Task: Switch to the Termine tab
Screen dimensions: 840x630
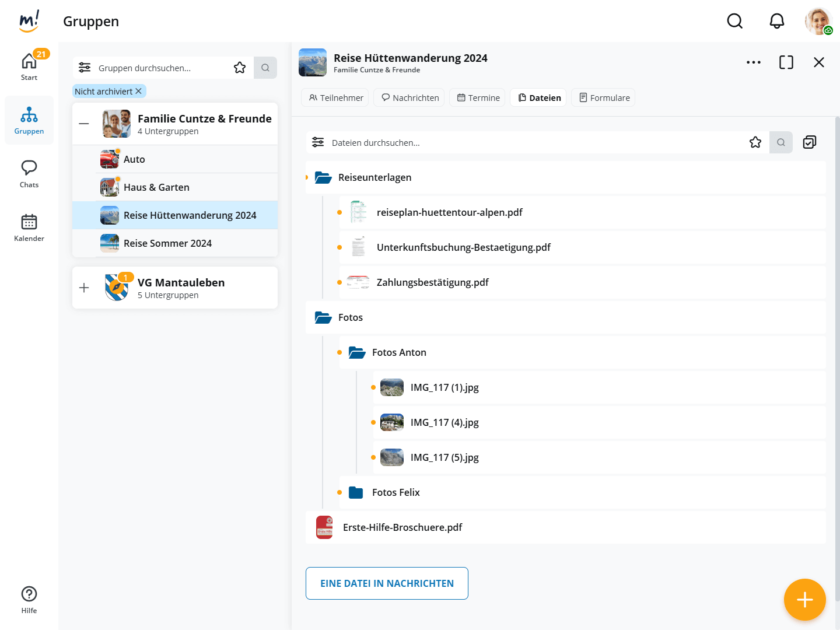Action: point(478,98)
